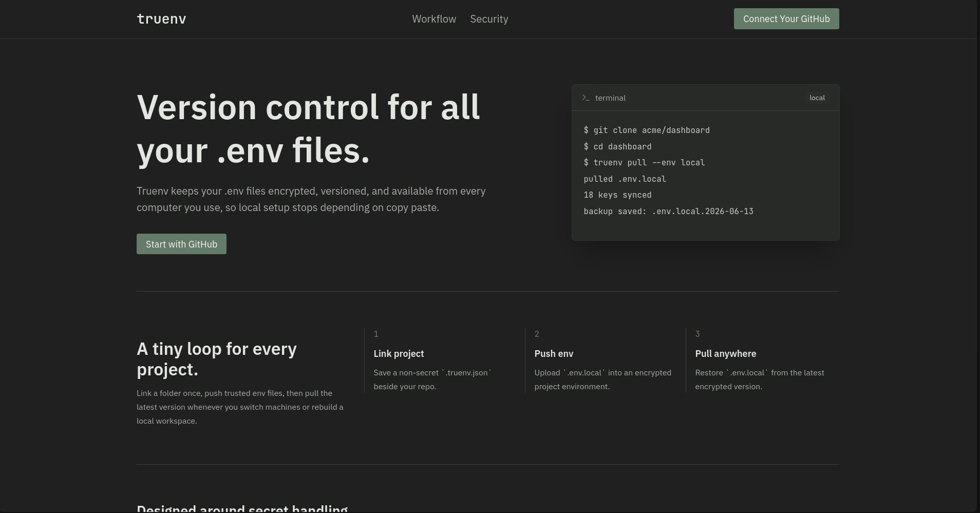Click the 'terminal' label in the panel header
This screenshot has width=980, height=513.
coord(610,98)
